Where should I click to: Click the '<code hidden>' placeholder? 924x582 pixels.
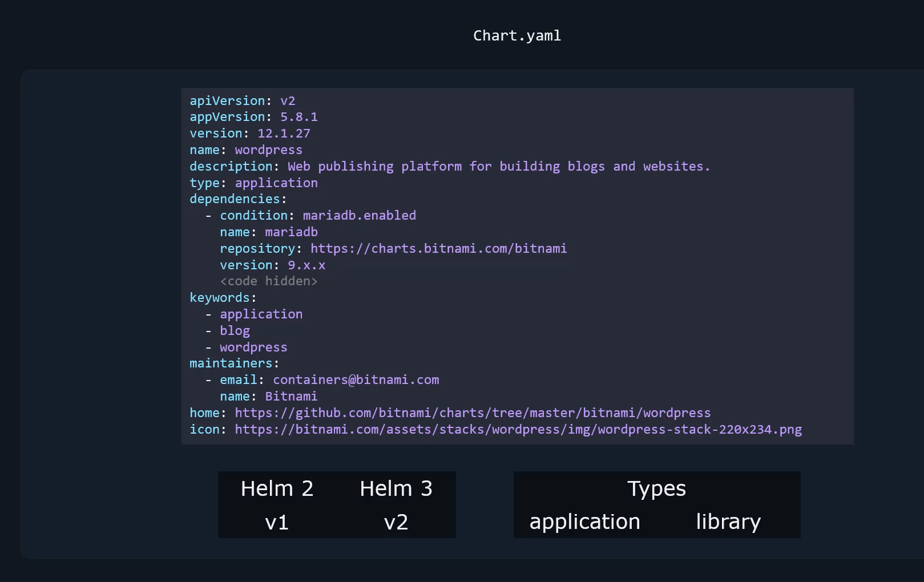[269, 281]
